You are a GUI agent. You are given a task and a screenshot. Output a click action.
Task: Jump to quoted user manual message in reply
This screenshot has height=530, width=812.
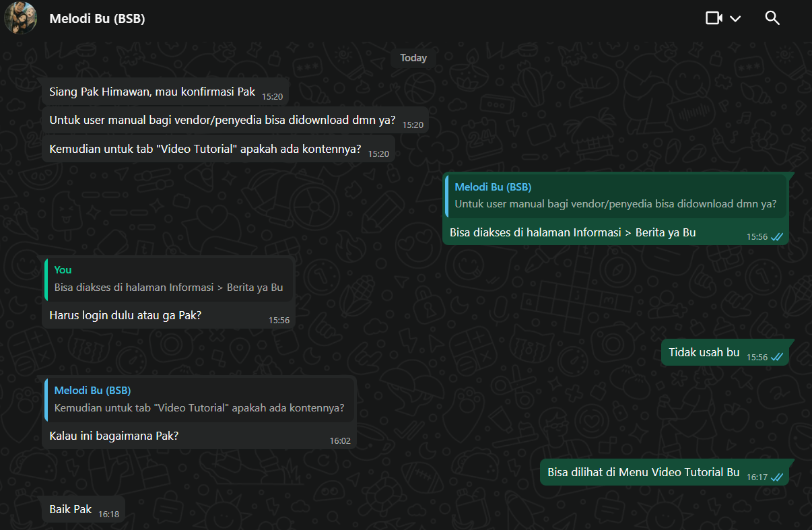tap(615, 196)
